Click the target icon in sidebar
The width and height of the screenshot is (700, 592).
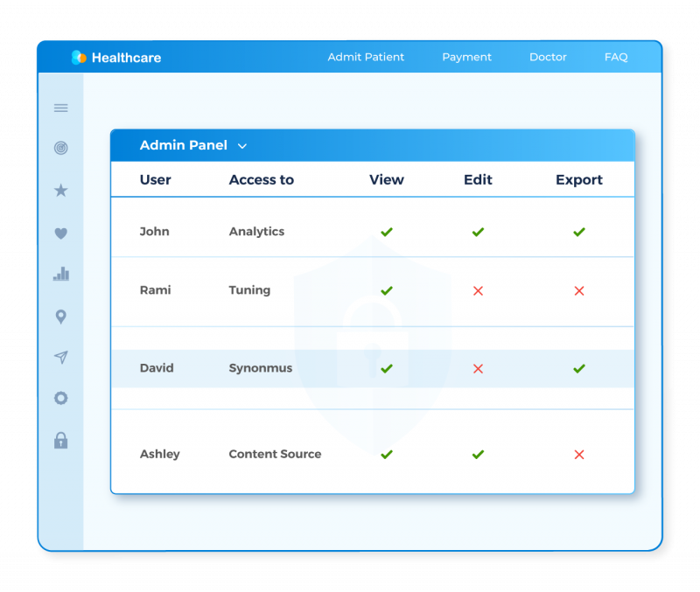(60, 148)
